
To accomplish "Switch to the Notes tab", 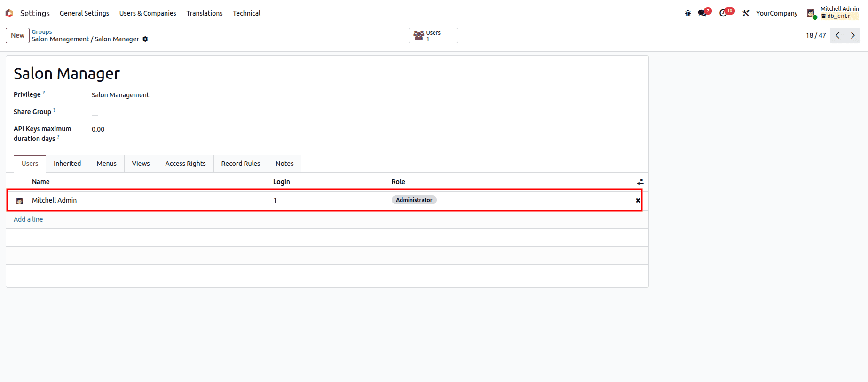I will (284, 164).
